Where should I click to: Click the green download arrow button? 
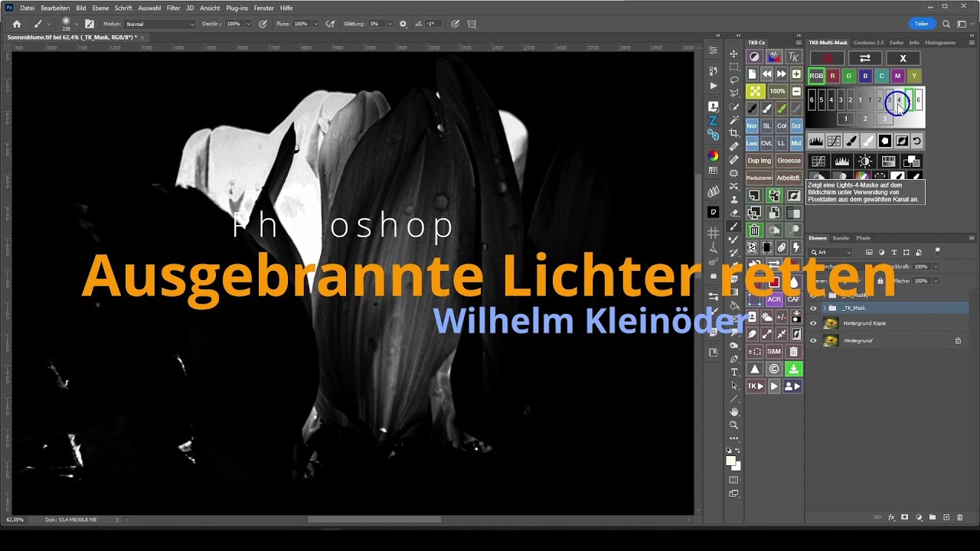(793, 369)
